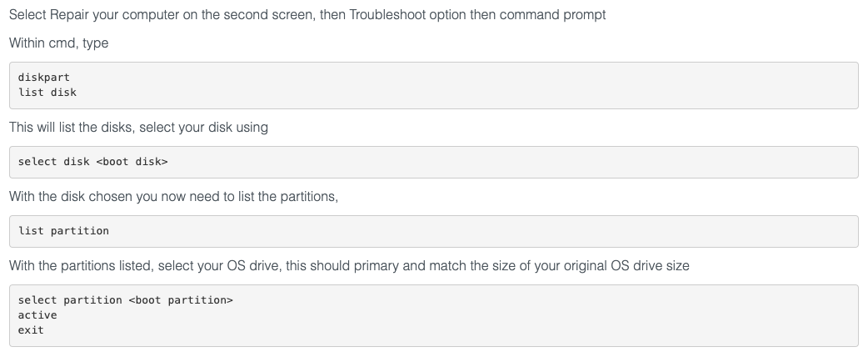Image resolution: width=868 pixels, height=362 pixels.
Task: Click the 'list disk' command line
Action: pyautogui.click(x=47, y=92)
